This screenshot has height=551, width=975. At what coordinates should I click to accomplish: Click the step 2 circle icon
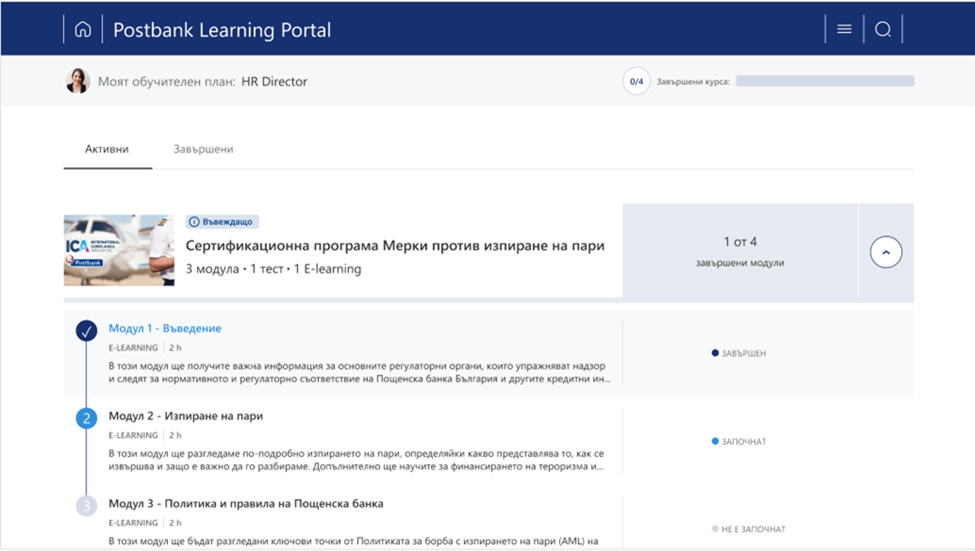coord(86,419)
